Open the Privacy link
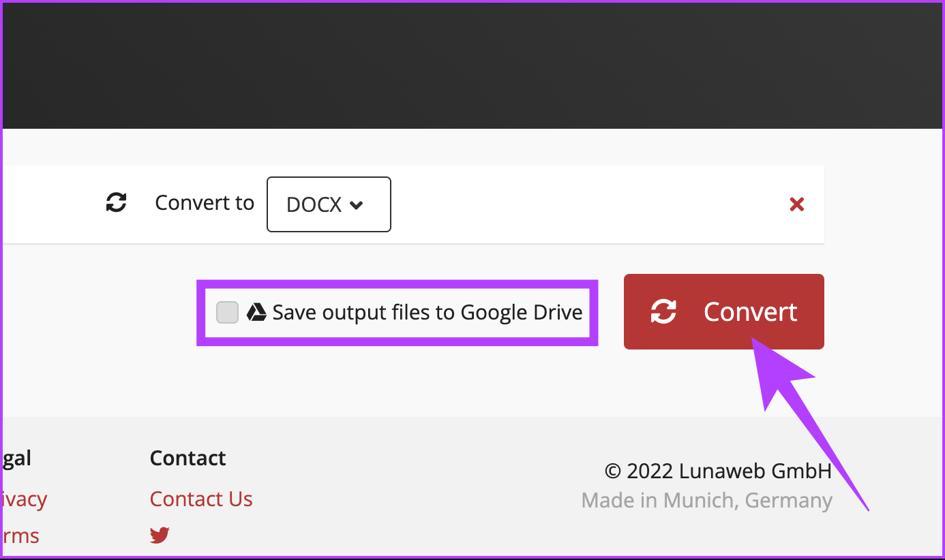 pyautogui.click(x=23, y=499)
